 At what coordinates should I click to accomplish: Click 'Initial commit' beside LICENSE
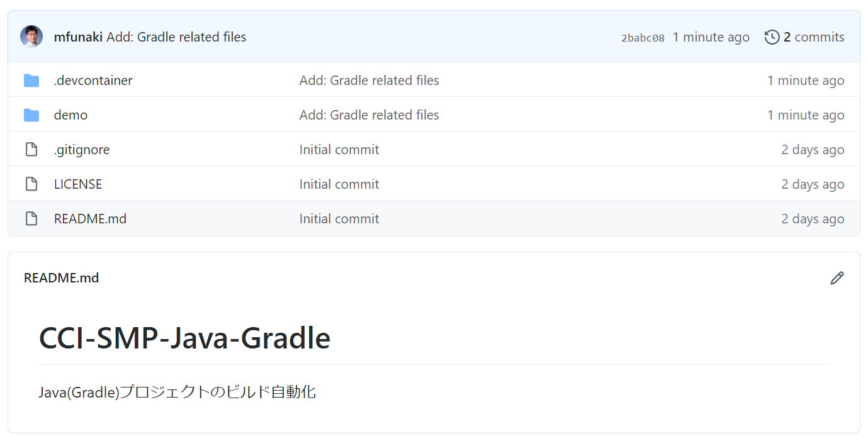click(x=339, y=184)
